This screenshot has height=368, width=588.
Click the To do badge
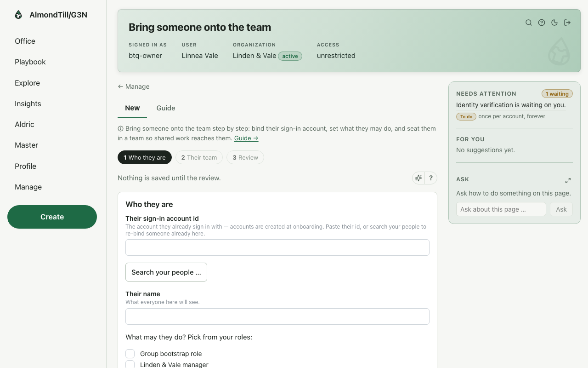[x=466, y=116]
